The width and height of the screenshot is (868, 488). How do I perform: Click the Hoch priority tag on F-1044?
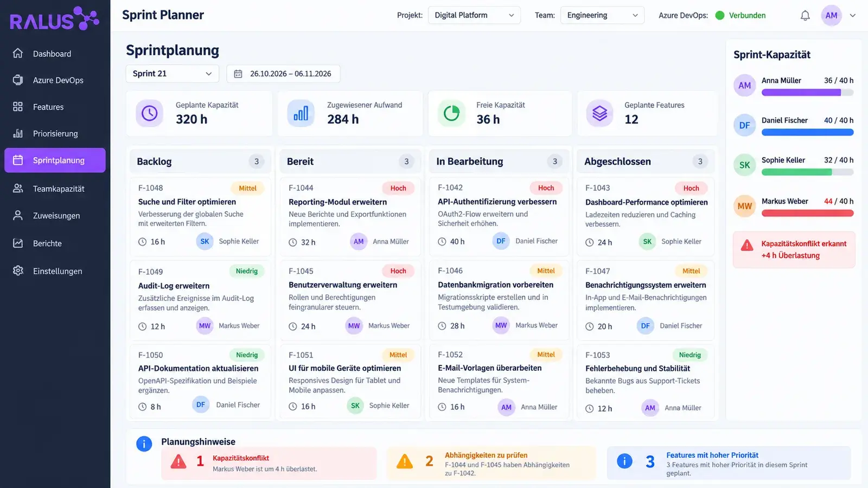pyautogui.click(x=398, y=188)
